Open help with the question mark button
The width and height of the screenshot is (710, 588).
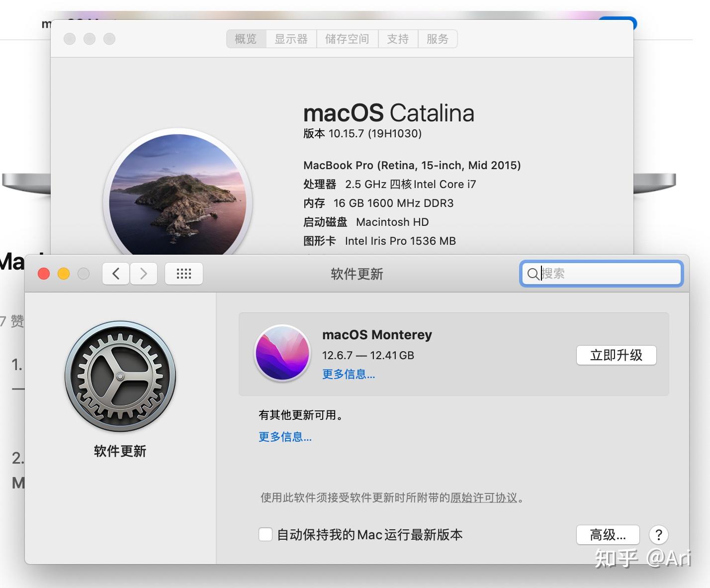[659, 535]
